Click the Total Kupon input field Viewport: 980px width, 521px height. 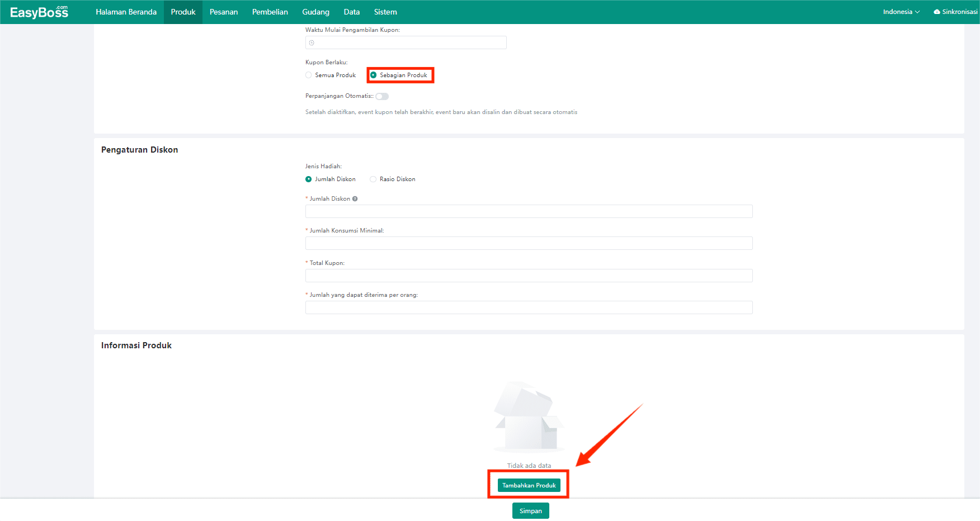[x=529, y=276]
